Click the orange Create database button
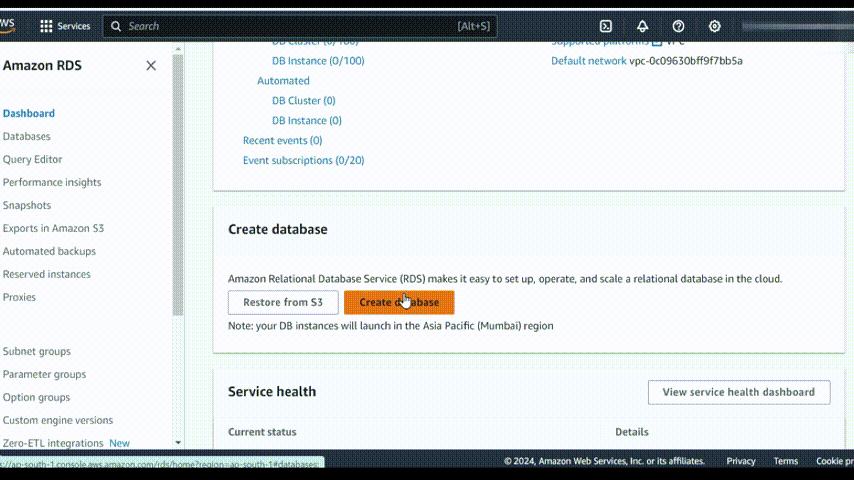Screen dimensions: 854x480 coord(399,302)
